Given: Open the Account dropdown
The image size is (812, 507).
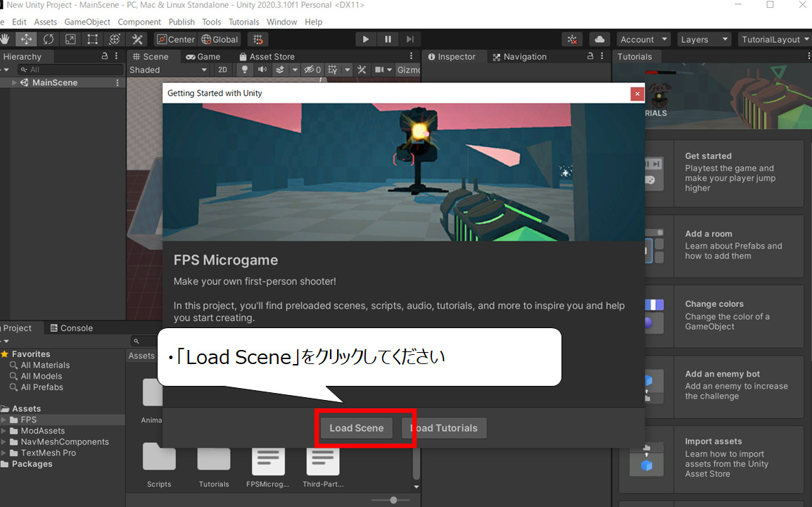Looking at the screenshot, I should pos(644,39).
